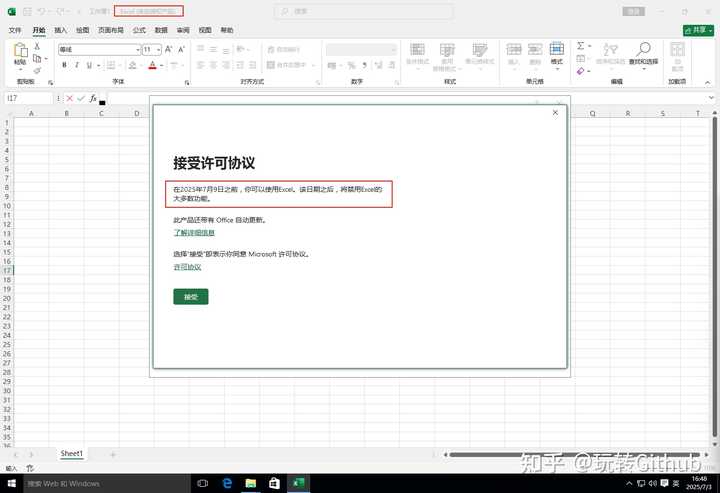This screenshot has width=720, height=493.
Task: Cancel formula entry with red X icon
Action: 69,98
